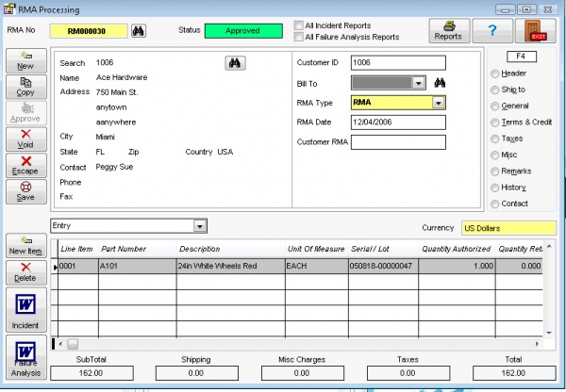Select the Ship to radio button
This screenshot has width=566, height=392.
(x=496, y=90)
